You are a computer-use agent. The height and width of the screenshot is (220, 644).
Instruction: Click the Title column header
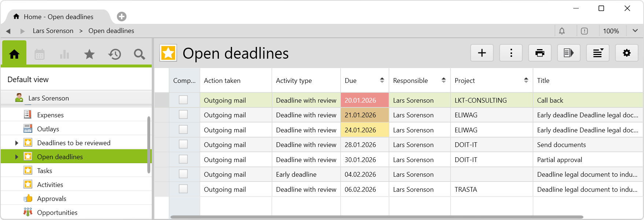click(x=588, y=80)
